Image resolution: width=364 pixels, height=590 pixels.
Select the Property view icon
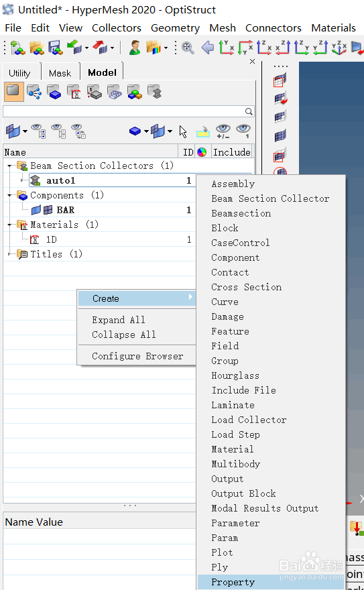(x=95, y=92)
